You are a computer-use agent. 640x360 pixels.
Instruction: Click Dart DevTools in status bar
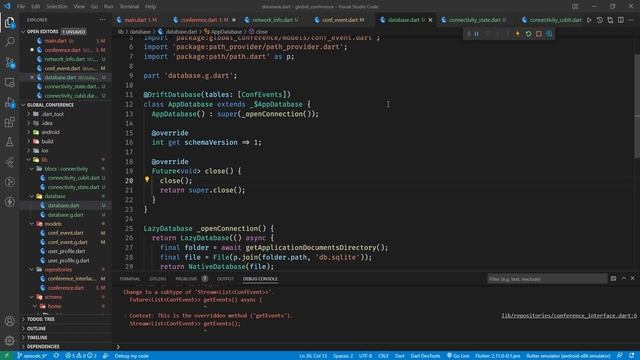click(x=425, y=356)
